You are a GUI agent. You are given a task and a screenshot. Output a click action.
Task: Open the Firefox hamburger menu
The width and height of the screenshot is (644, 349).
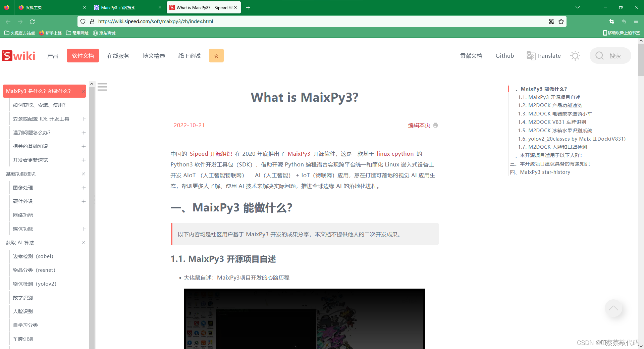tap(636, 21)
